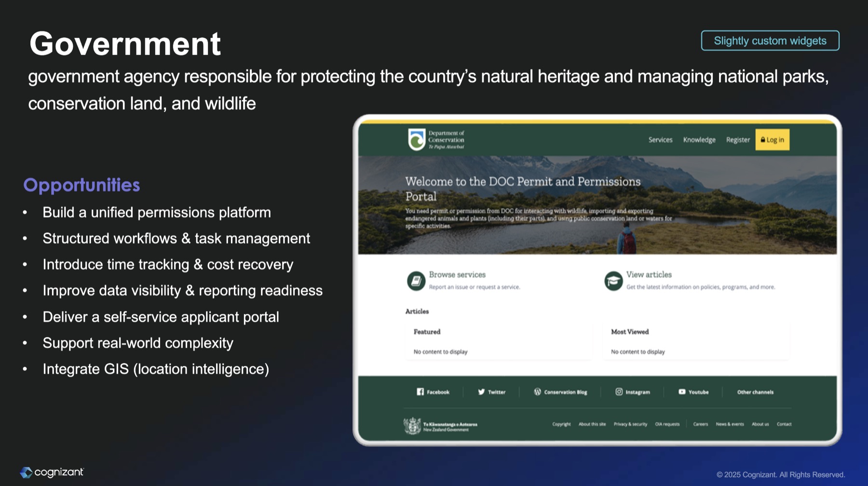Open the About us footer link
Viewport: 868px width, 486px height.
click(760, 424)
